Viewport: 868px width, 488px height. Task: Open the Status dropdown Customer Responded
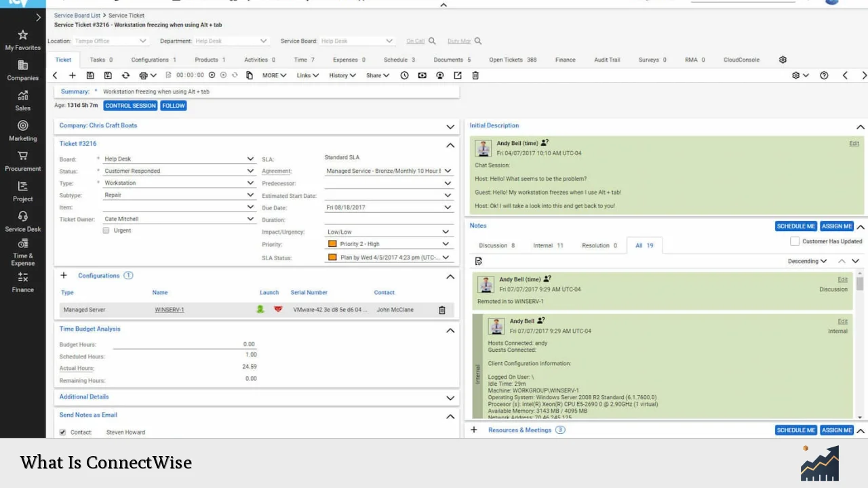pos(179,171)
